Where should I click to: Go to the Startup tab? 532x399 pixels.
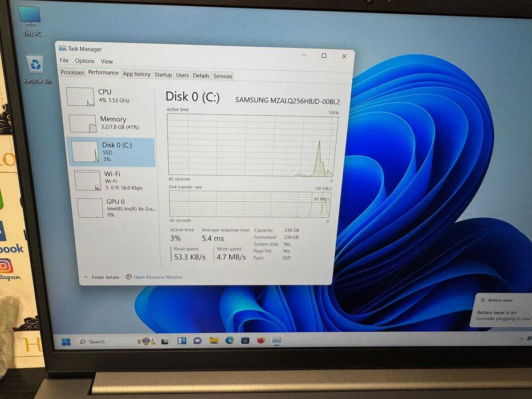pyautogui.click(x=163, y=75)
